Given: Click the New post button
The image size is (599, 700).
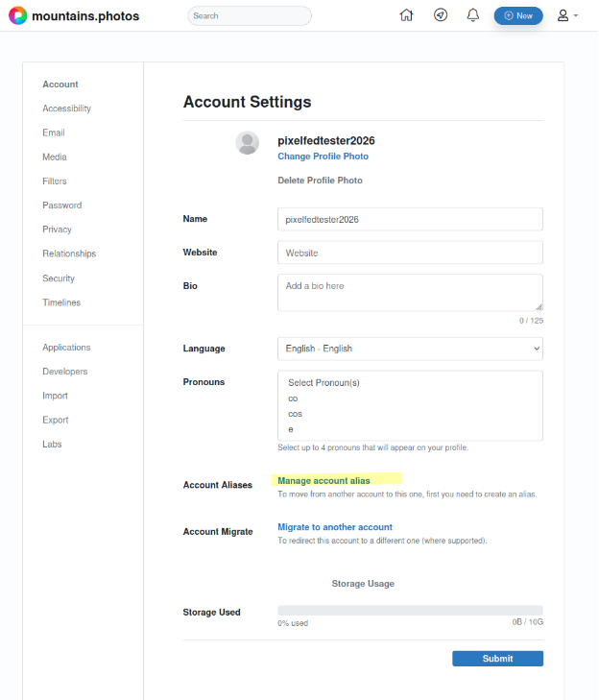Looking at the screenshot, I should [518, 16].
